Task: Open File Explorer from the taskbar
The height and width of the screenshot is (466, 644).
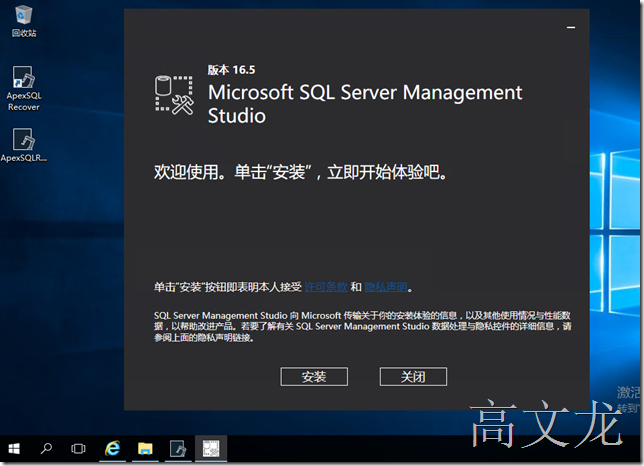Action: click(x=145, y=448)
